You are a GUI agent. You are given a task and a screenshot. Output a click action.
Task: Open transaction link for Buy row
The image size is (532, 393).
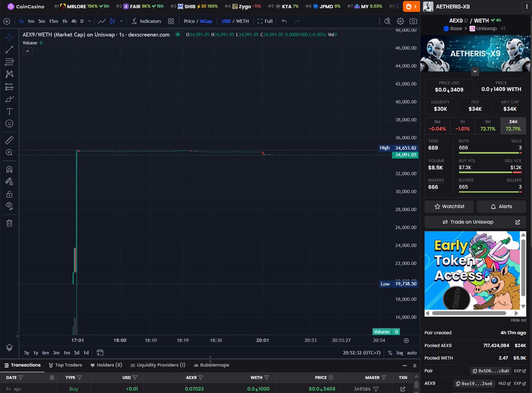[403, 389]
